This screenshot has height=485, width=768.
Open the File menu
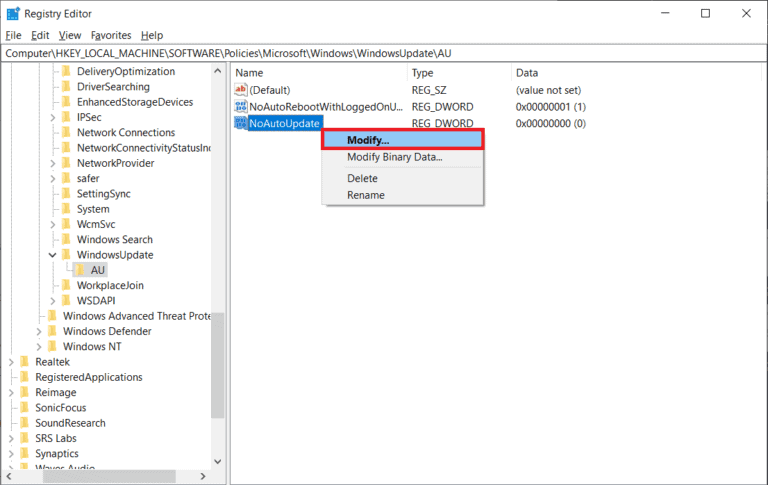[13, 35]
